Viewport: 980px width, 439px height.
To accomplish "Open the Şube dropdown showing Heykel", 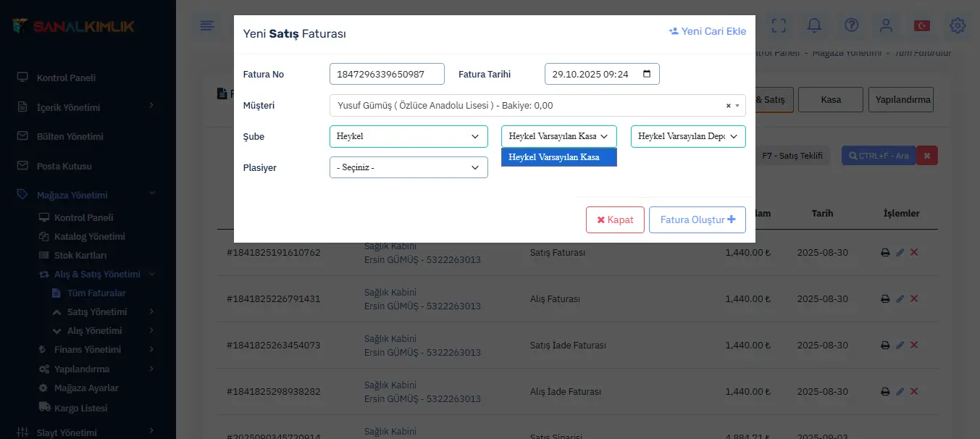I will (x=409, y=136).
